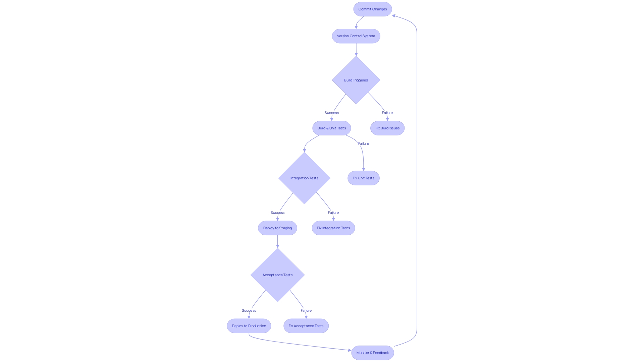
Task: Toggle the Success path from Acceptance Tests
Action: pos(248,310)
